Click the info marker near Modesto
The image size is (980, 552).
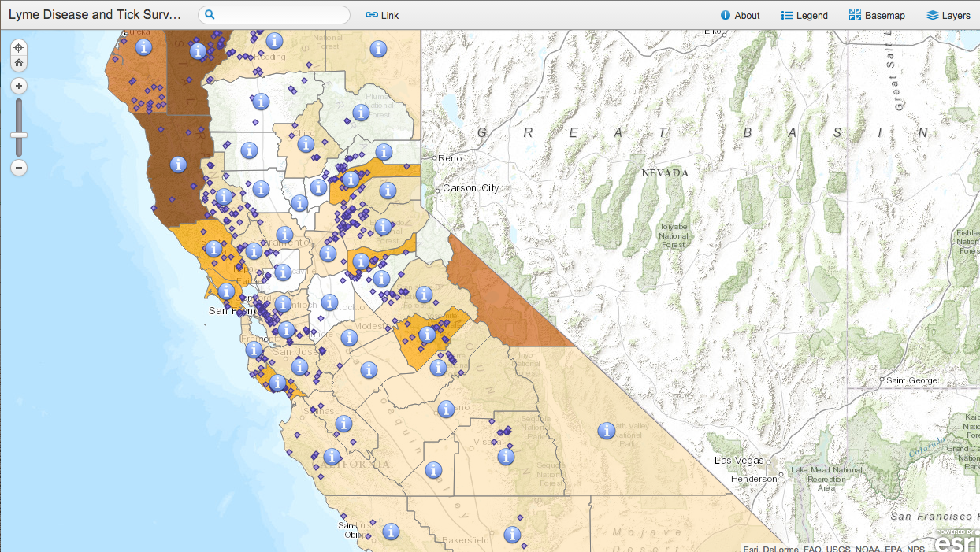350,337
